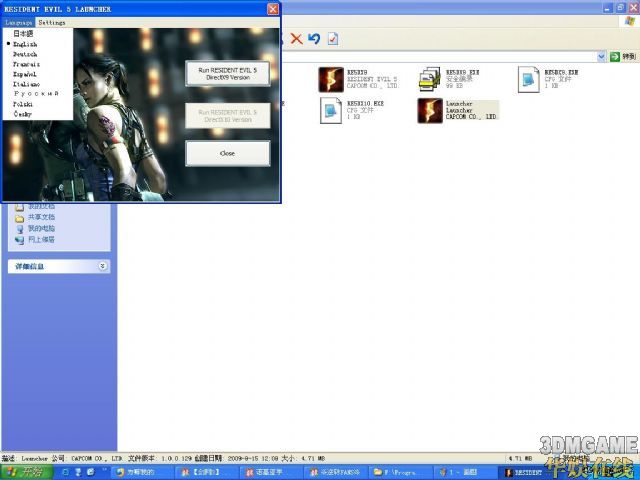Switch to the F:\Progra... folder taskbar button
Screen dimensions: 640x480
(398, 472)
